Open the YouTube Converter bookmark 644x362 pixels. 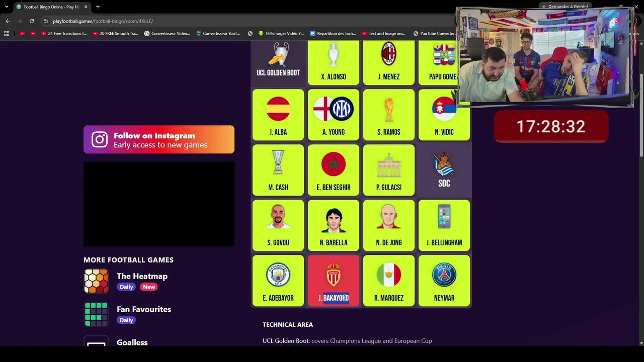point(434,34)
